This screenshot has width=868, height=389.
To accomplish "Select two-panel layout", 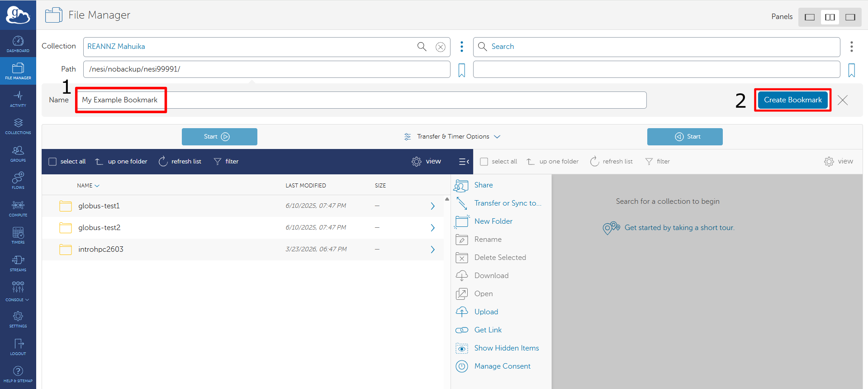I will click(x=830, y=17).
